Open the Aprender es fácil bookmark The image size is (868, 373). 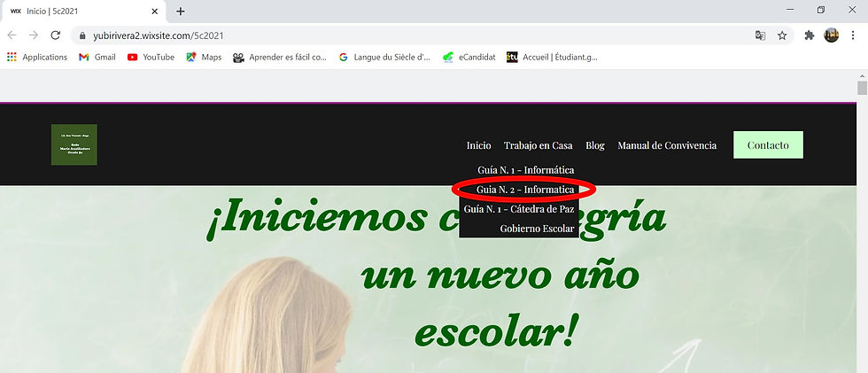coord(280,57)
